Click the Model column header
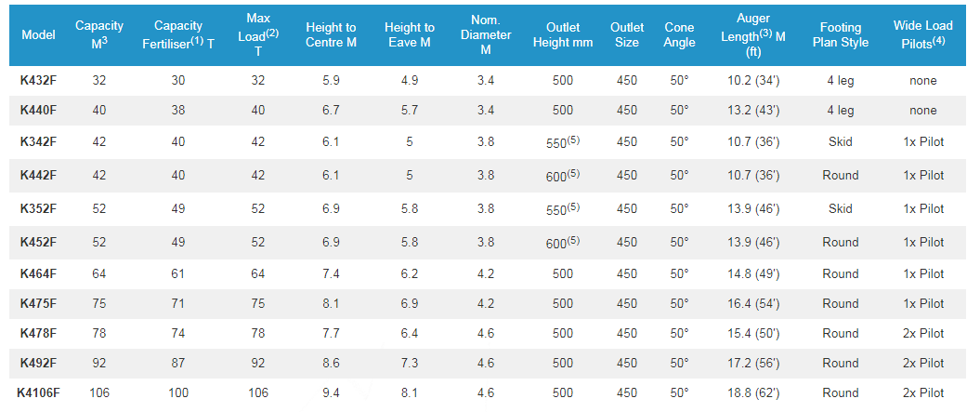This screenshot has width=980, height=412. (38, 34)
